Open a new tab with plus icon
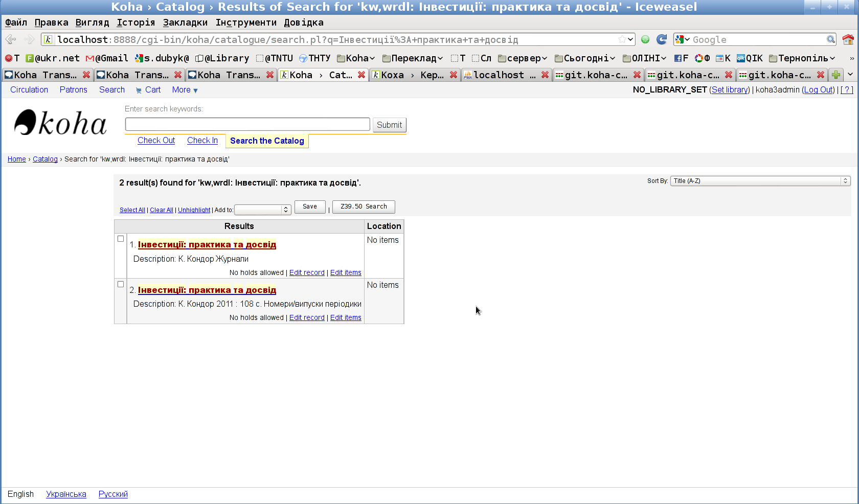 836,75
